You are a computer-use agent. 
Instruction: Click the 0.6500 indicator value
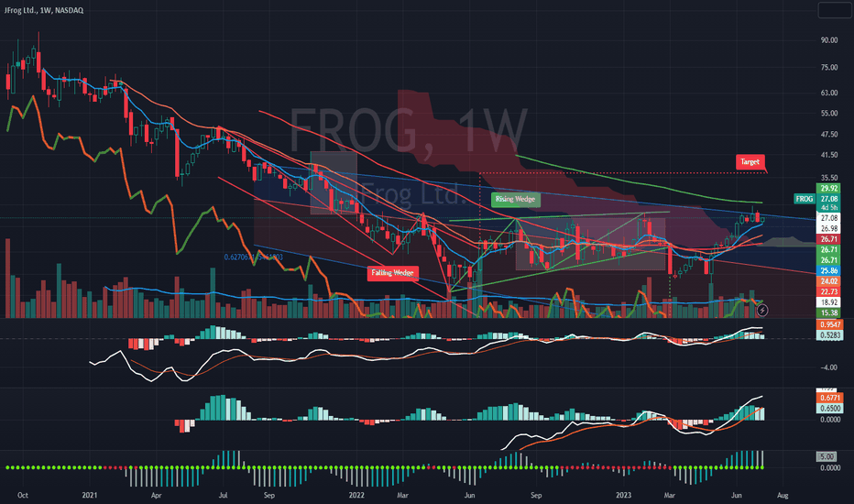(x=829, y=408)
